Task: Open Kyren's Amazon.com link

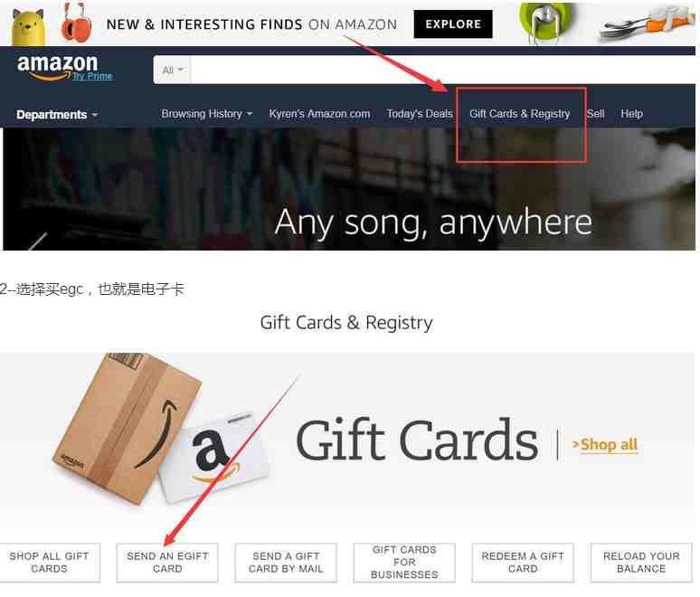Action: click(319, 114)
